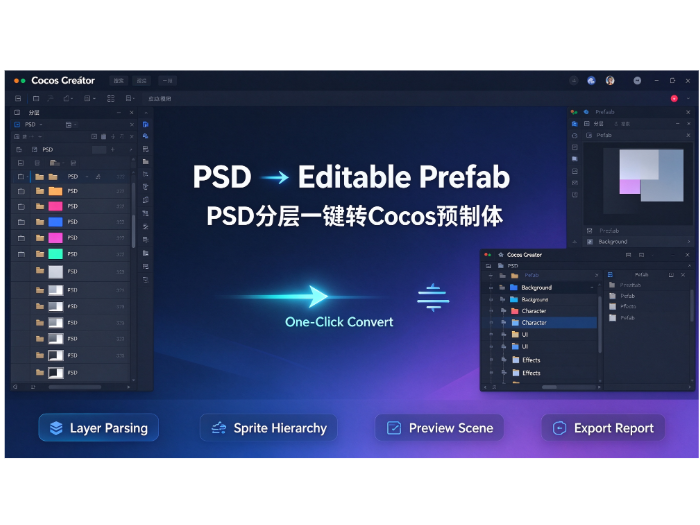This screenshot has width=700, height=525.
Task: Expand the node arrow of the highlighted Character item
Action: click(x=504, y=322)
